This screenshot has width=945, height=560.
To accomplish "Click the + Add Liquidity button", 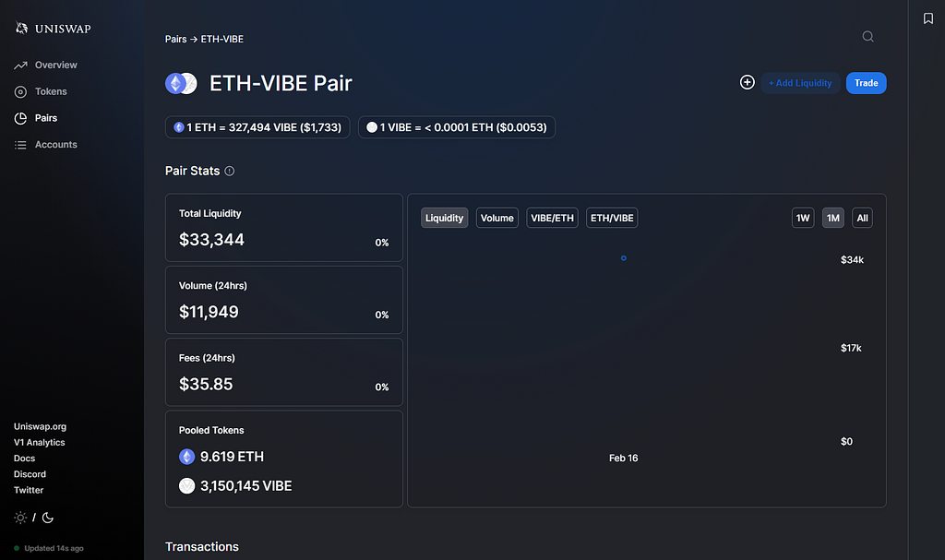I will tap(800, 83).
